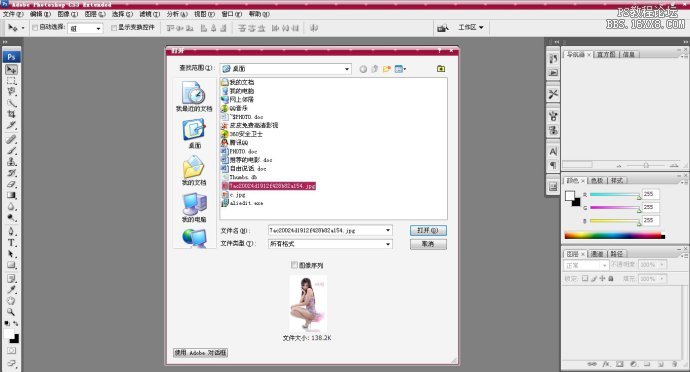Screen dimensions: 690x372
Task: Tick the 图像序列 checkbox
Action: 294,265
